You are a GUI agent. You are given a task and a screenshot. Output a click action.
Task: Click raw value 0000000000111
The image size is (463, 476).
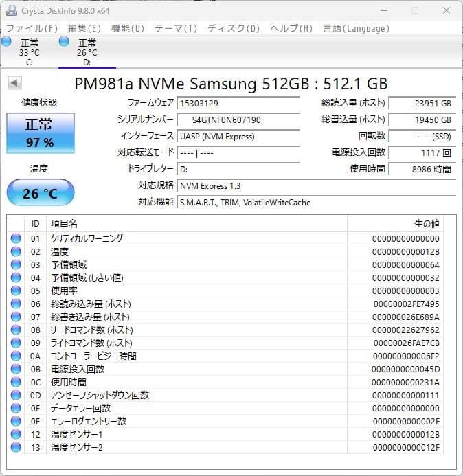coord(405,395)
